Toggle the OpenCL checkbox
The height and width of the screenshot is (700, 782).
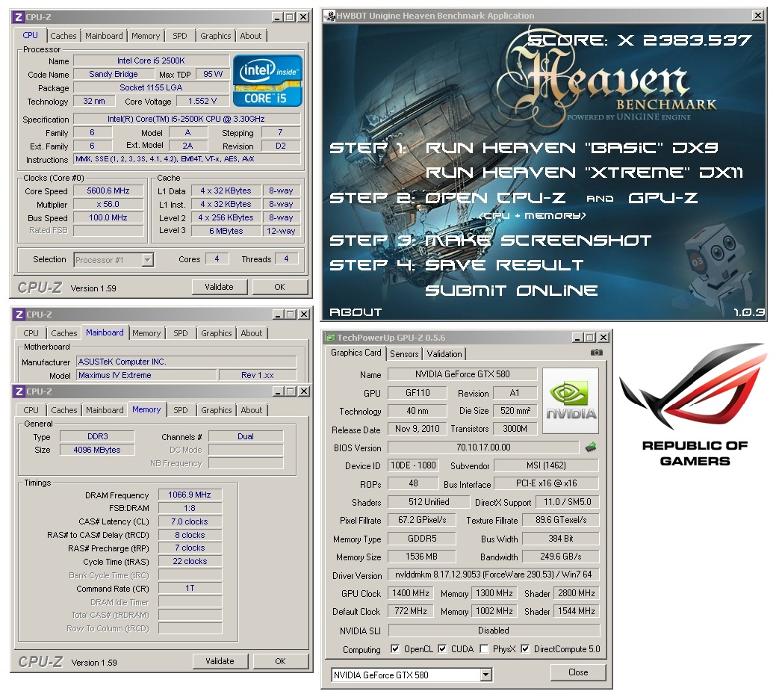tap(395, 649)
